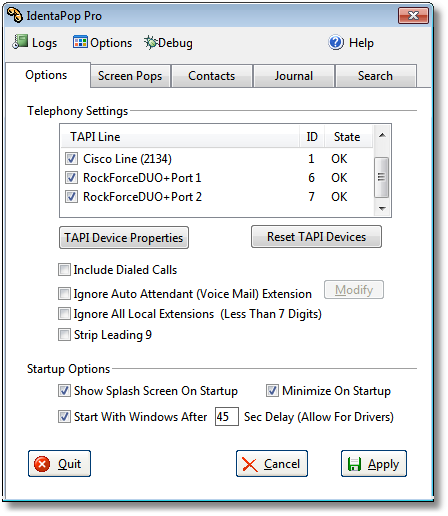Click the Options grid icon in toolbar

[x=80, y=42]
